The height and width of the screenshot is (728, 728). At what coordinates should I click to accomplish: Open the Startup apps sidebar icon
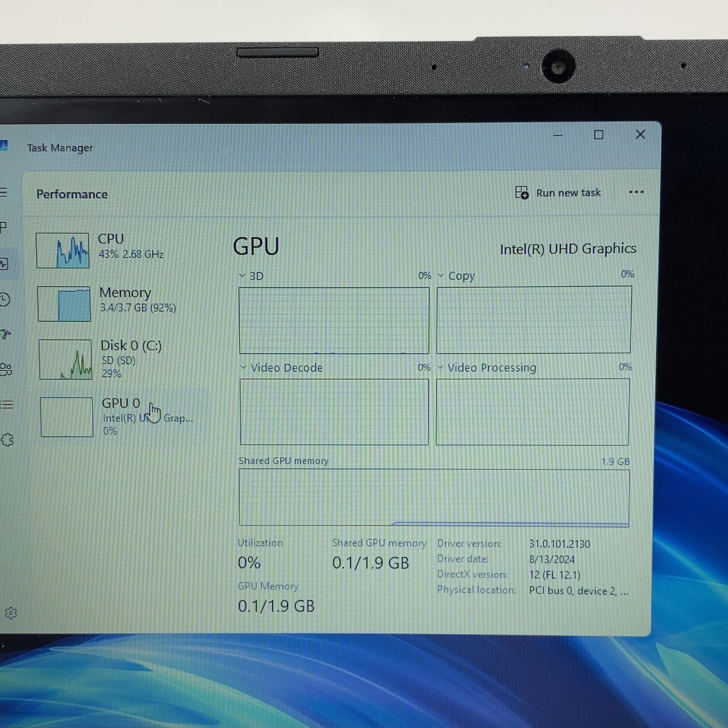pyautogui.click(x=5, y=334)
